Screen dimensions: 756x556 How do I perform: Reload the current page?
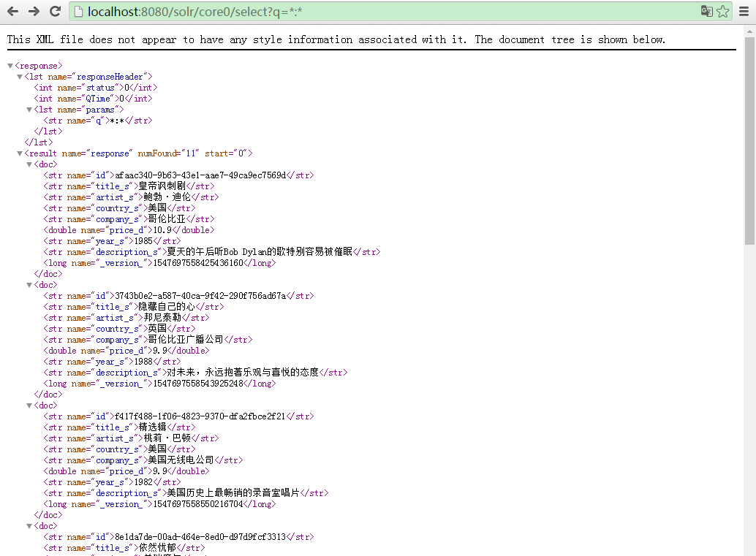55,12
